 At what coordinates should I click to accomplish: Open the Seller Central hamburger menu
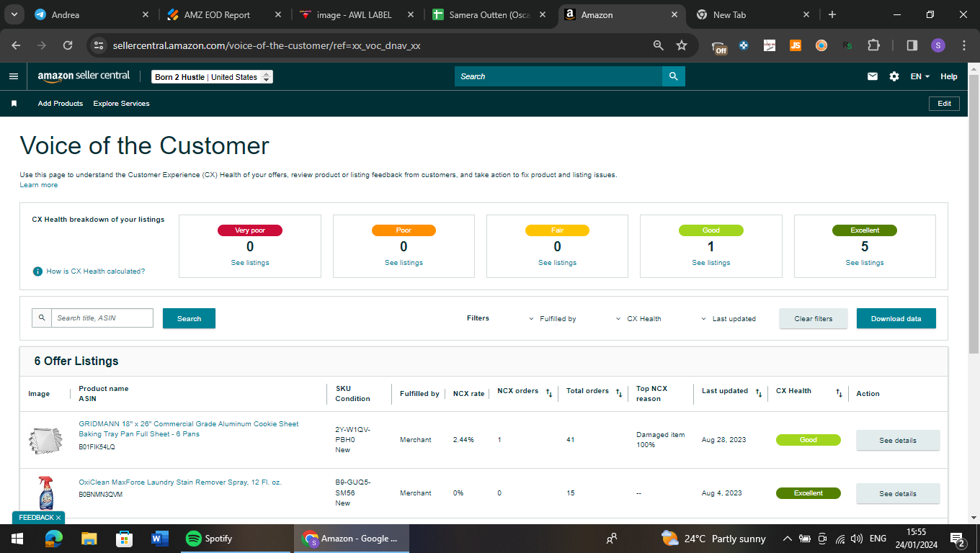[14, 76]
